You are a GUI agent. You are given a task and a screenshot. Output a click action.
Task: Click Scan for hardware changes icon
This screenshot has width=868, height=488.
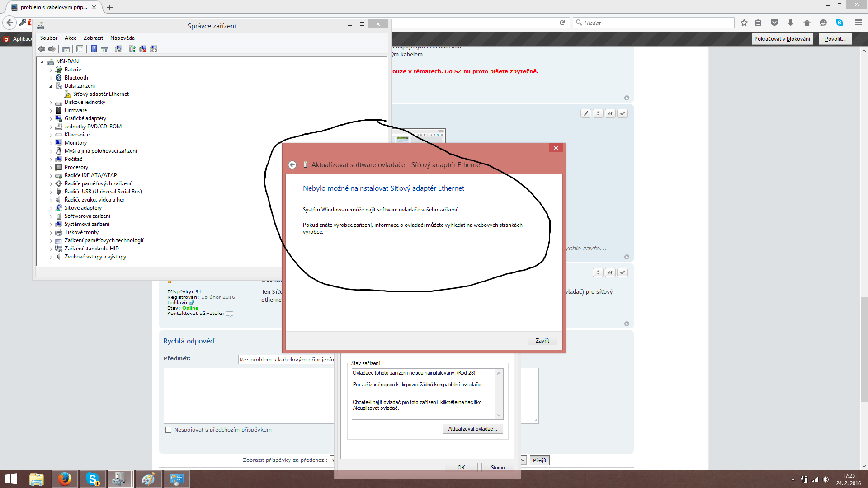118,49
